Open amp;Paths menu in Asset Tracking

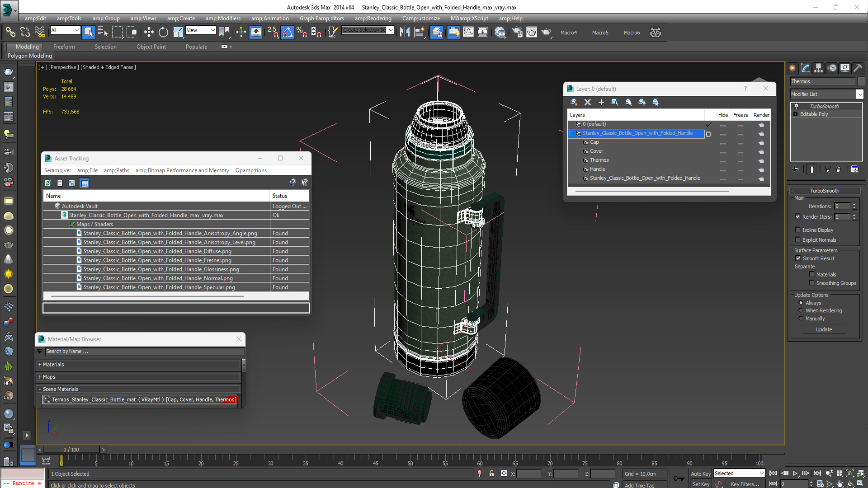coord(117,170)
